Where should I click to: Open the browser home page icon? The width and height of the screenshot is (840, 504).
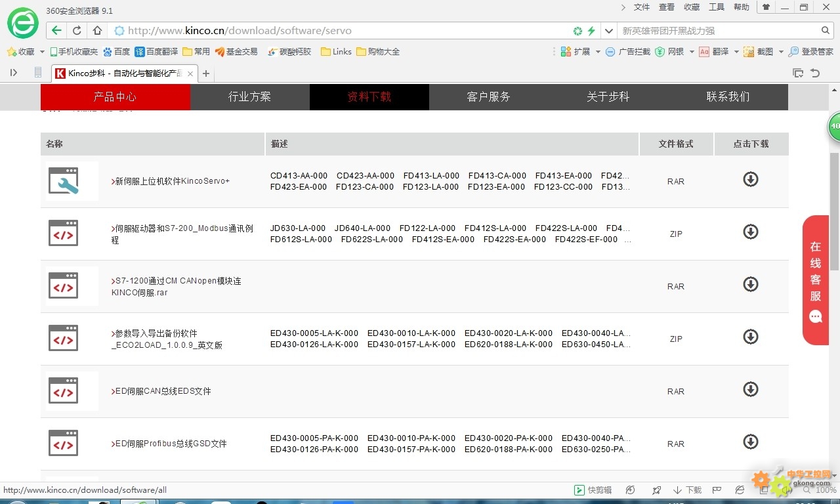tap(97, 31)
